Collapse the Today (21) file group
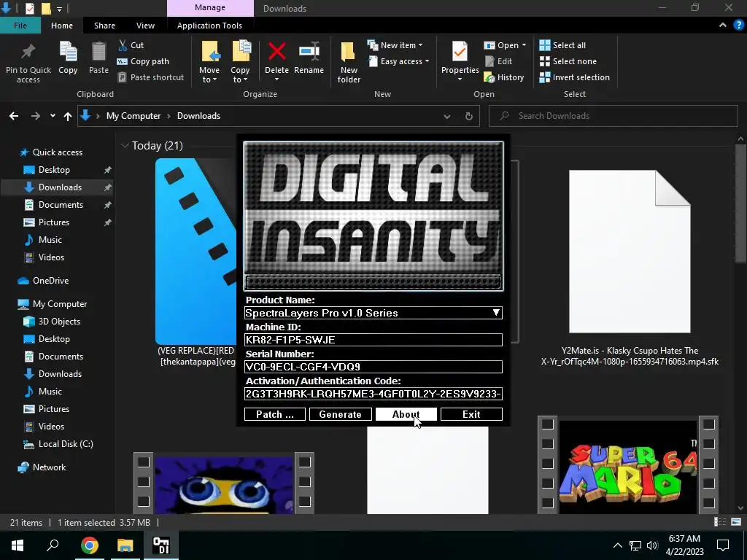The width and height of the screenshot is (747, 560). coord(125,146)
